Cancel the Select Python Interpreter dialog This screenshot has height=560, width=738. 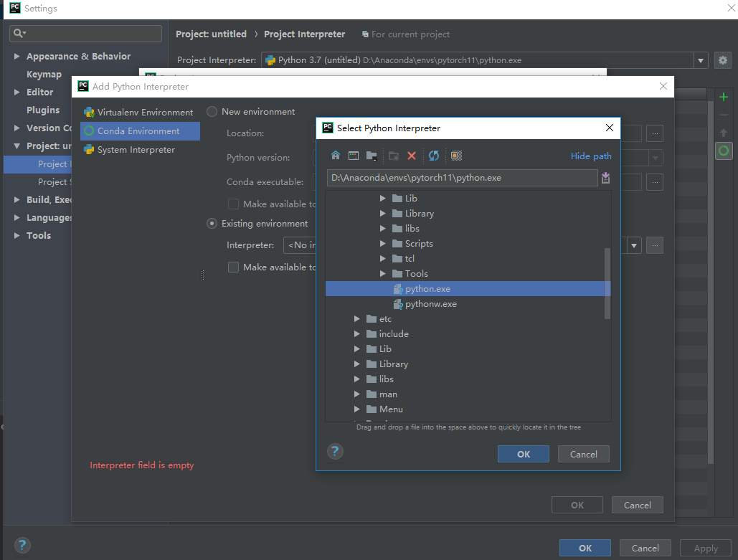(x=584, y=454)
